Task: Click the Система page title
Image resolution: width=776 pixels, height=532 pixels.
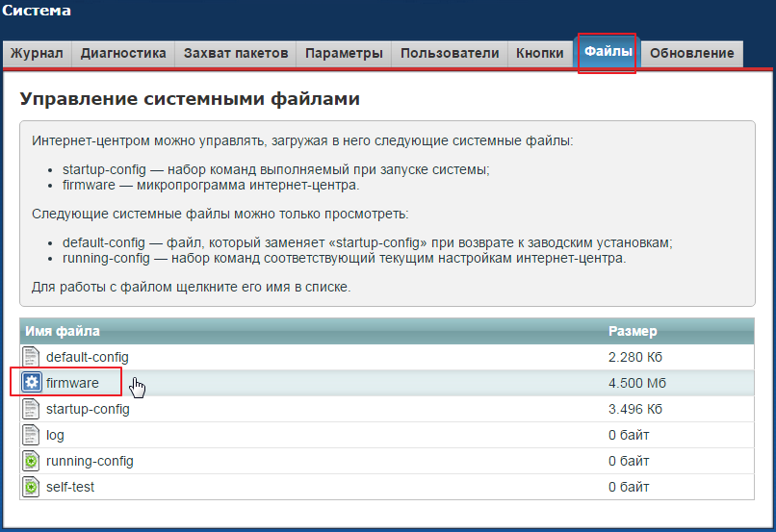Action: pos(37,11)
